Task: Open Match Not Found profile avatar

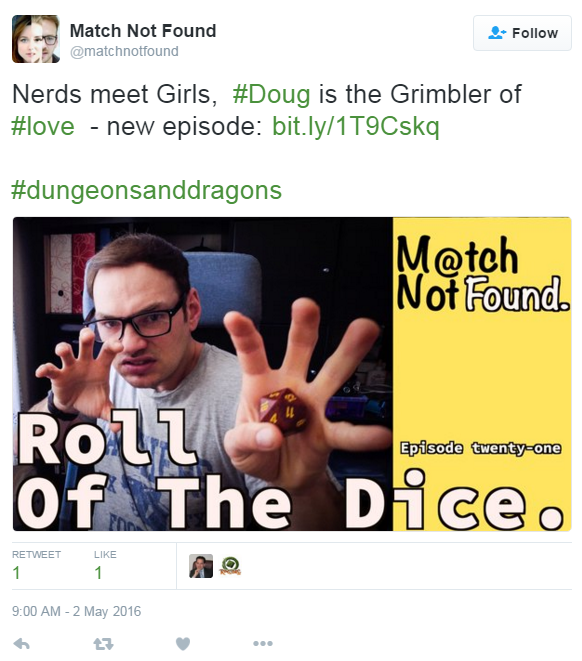Action: pos(36,39)
